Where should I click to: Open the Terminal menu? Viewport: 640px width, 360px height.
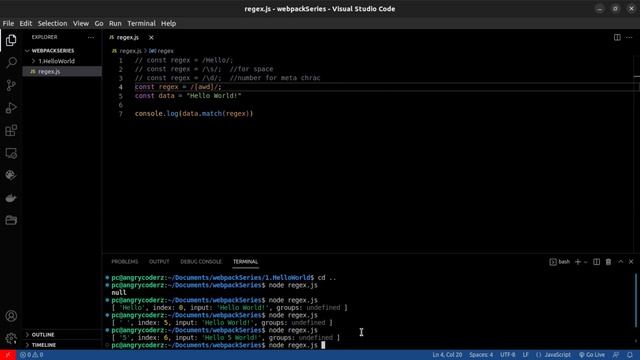pos(141,23)
